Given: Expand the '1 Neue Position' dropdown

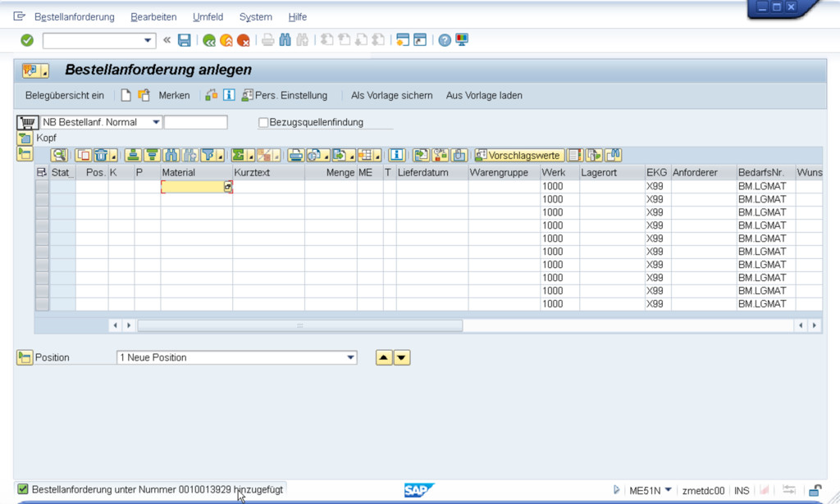Looking at the screenshot, I should tap(351, 358).
